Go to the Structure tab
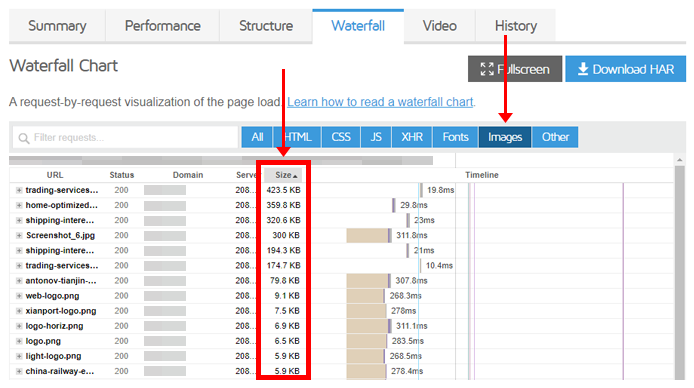The image size is (694, 388). pyautogui.click(x=266, y=26)
